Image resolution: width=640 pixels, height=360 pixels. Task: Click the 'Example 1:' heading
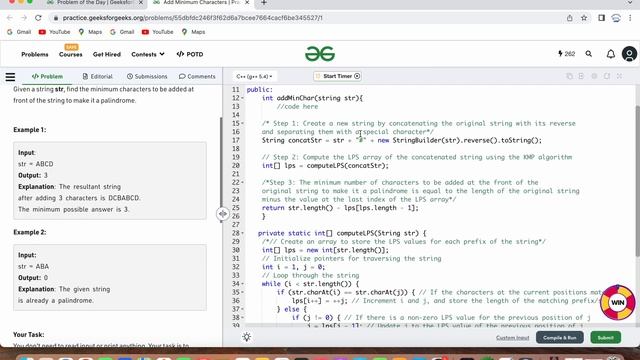(30, 130)
